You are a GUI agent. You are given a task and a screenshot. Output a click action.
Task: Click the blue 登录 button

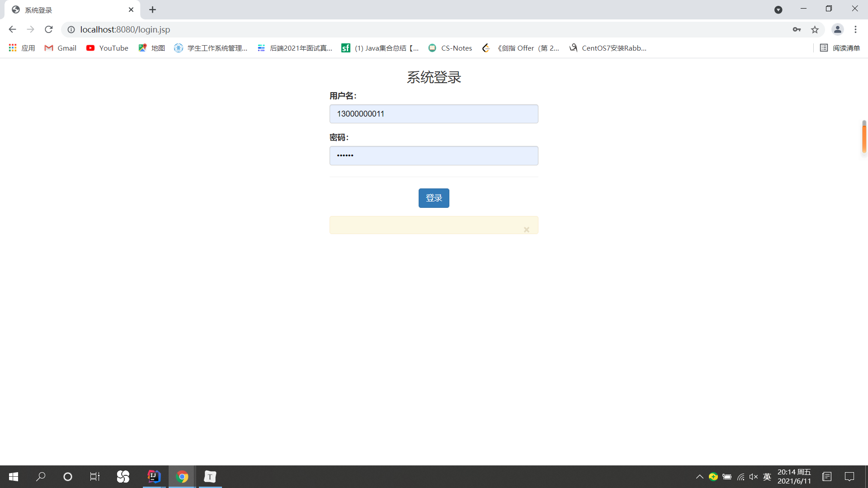[x=434, y=198]
